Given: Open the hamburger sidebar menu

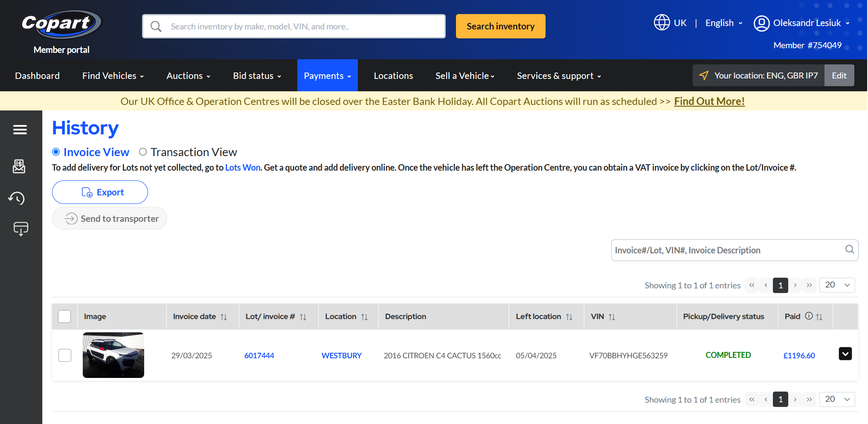Looking at the screenshot, I should pyautogui.click(x=20, y=129).
